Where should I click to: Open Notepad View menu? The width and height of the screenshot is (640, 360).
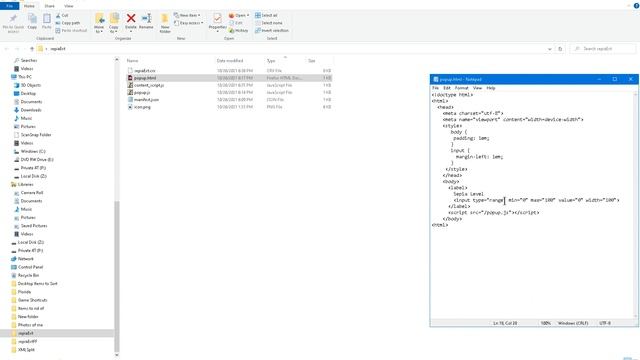(x=477, y=88)
